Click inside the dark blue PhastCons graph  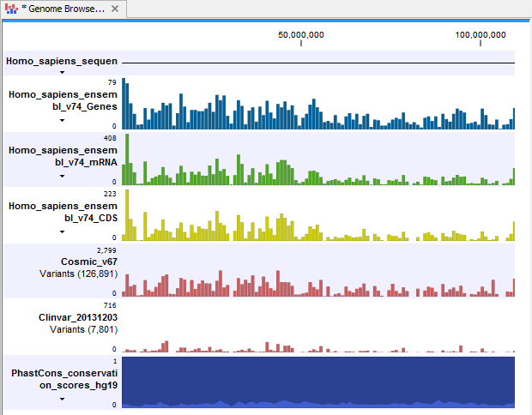317,377
